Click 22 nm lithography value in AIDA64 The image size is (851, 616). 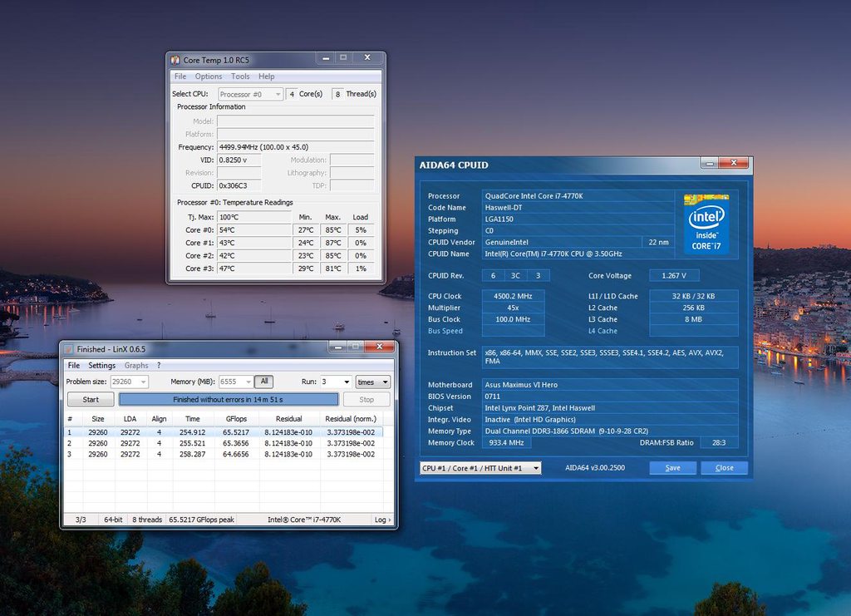pos(658,242)
